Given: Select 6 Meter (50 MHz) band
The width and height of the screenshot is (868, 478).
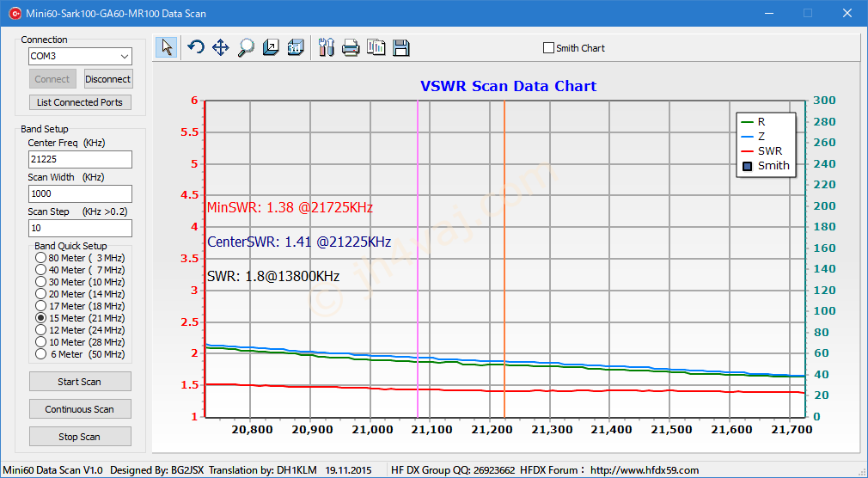Looking at the screenshot, I should pyautogui.click(x=80, y=354).
